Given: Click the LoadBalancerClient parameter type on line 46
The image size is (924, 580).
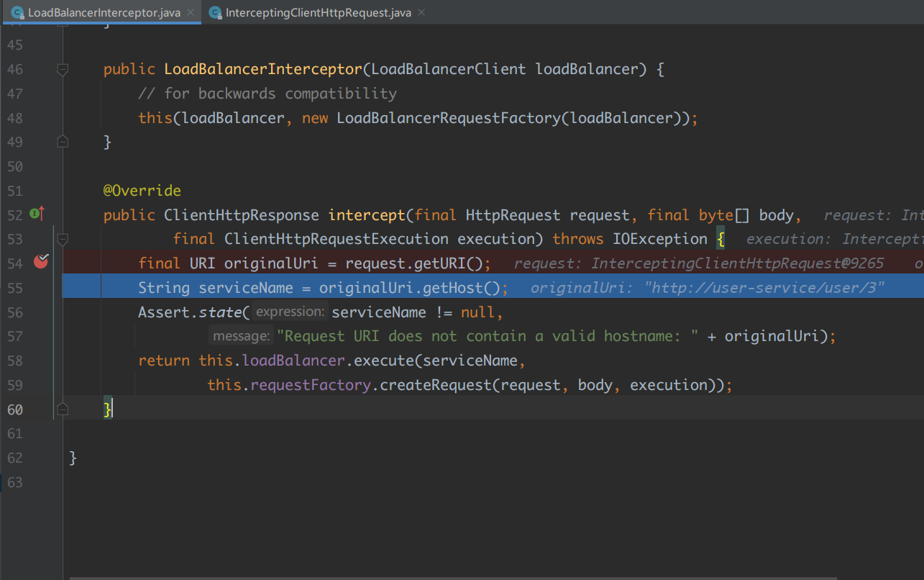Looking at the screenshot, I should [449, 70].
